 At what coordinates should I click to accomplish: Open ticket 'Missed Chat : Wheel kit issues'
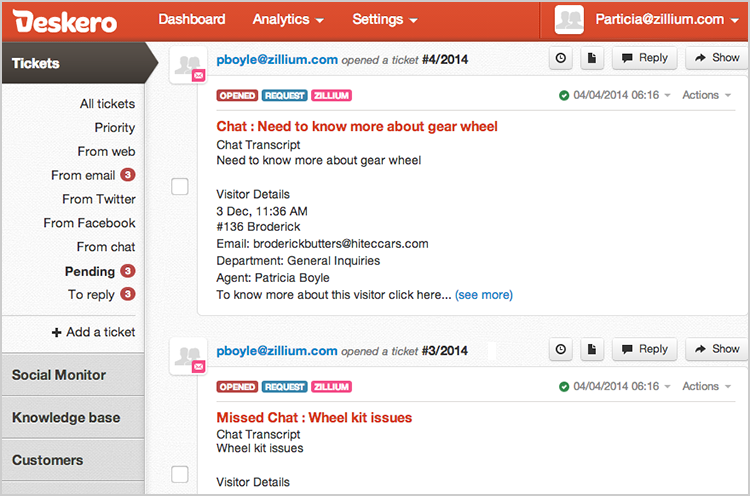pyautogui.click(x=314, y=418)
